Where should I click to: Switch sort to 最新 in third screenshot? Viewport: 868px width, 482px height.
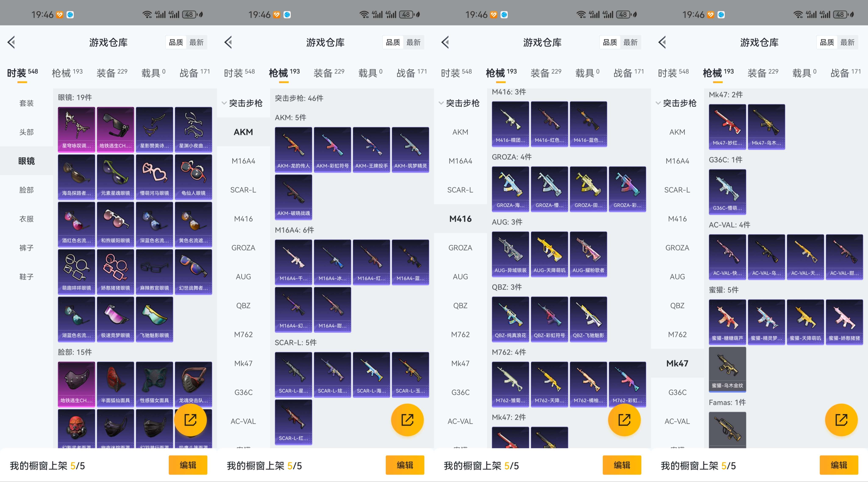tap(630, 42)
